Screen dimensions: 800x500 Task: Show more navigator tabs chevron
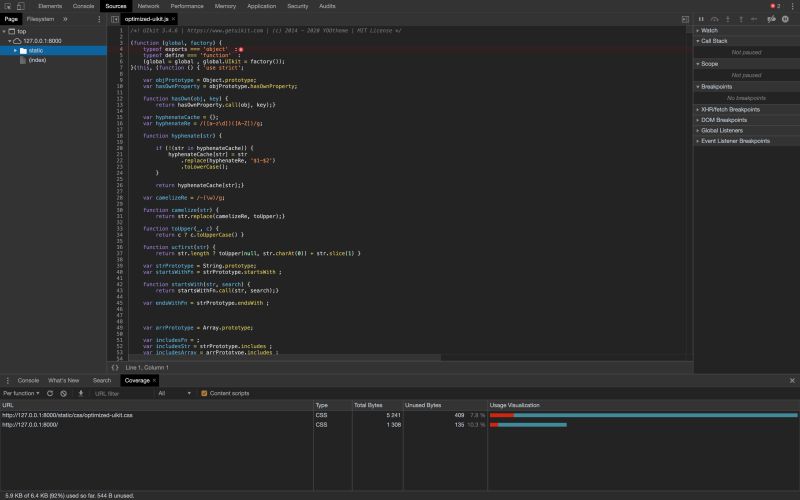tap(65, 19)
